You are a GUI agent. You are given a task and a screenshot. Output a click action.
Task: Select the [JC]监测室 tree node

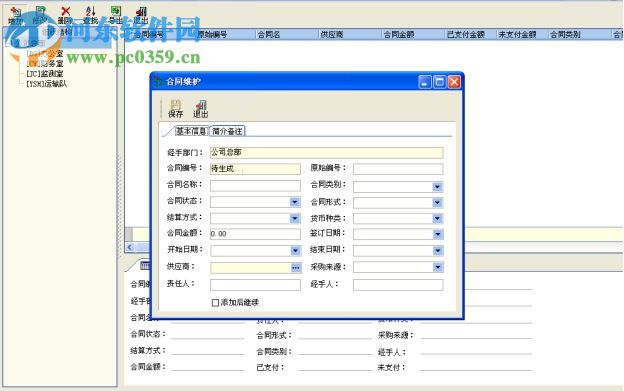coord(45,74)
